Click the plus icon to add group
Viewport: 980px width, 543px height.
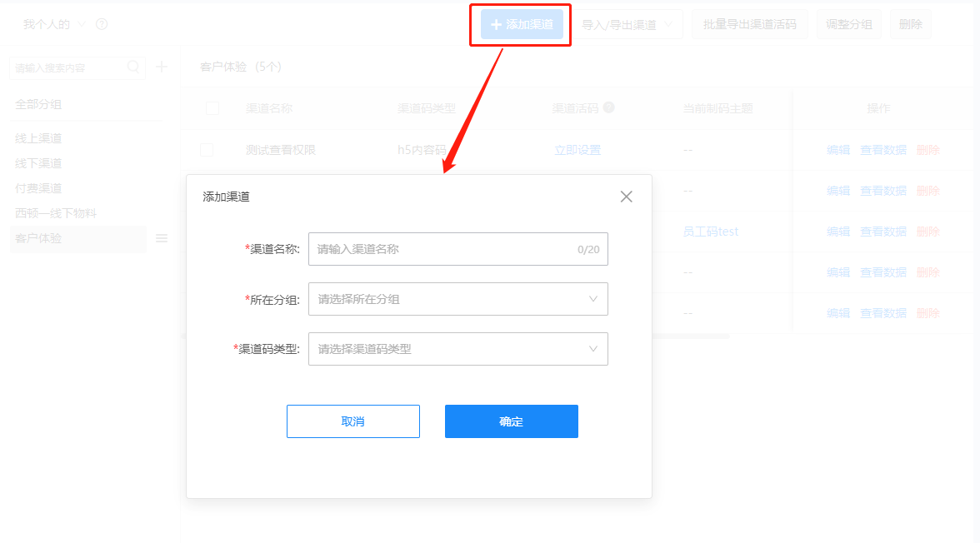pyautogui.click(x=162, y=67)
